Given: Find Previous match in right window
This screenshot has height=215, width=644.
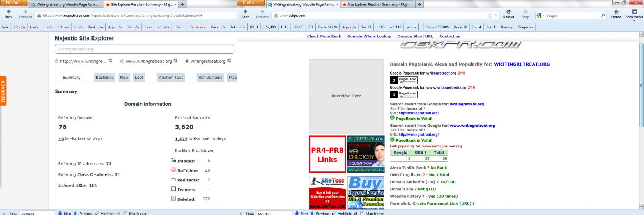Looking at the screenshot, I should tap(320, 213).
